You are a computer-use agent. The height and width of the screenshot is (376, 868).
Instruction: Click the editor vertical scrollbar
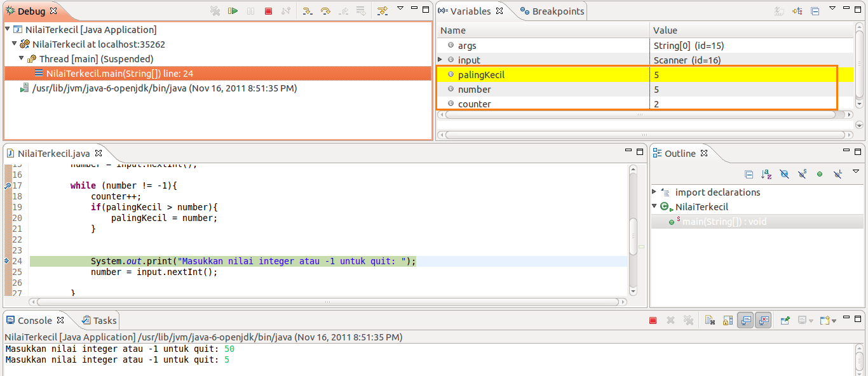(x=632, y=229)
